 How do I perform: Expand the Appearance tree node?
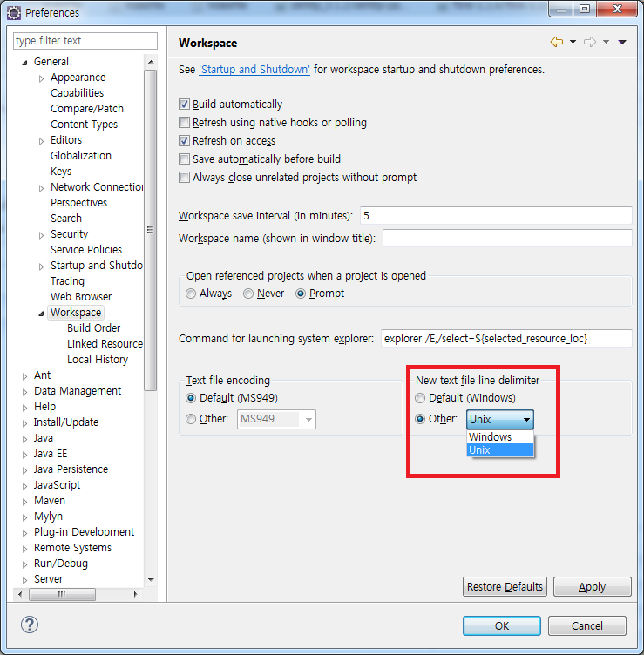pyautogui.click(x=41, y=78)
